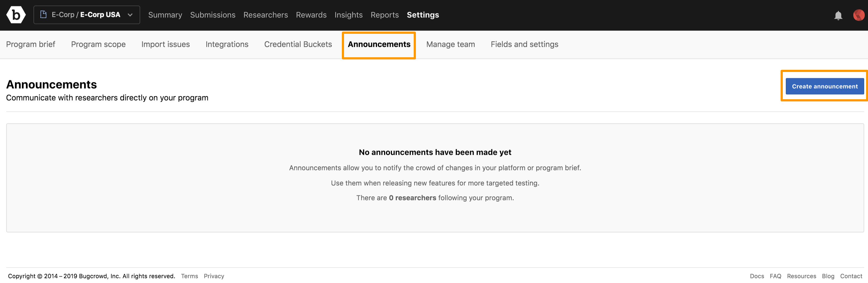Switch to the Program scope tab
Image resolution: width=868 pixels, height=283 pixels.
pyautogui.click(x=98, y=44)
